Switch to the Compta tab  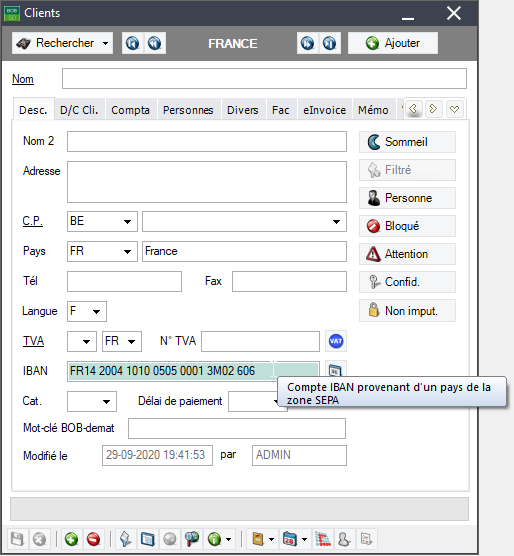(130, 110)
